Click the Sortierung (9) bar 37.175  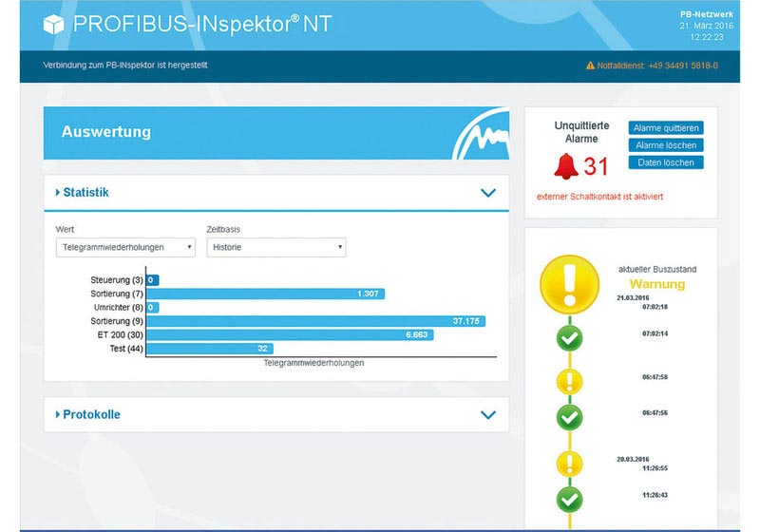(x=315, y=321)
